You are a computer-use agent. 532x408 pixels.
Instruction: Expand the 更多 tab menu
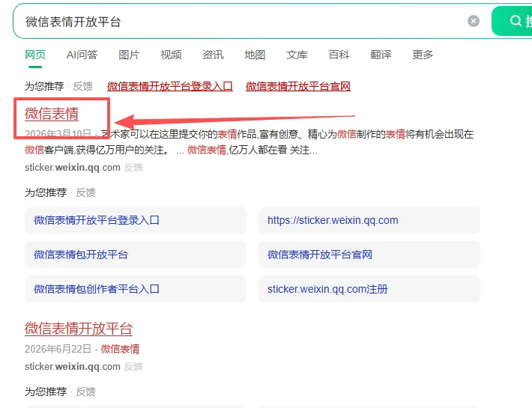coord(423,55)
